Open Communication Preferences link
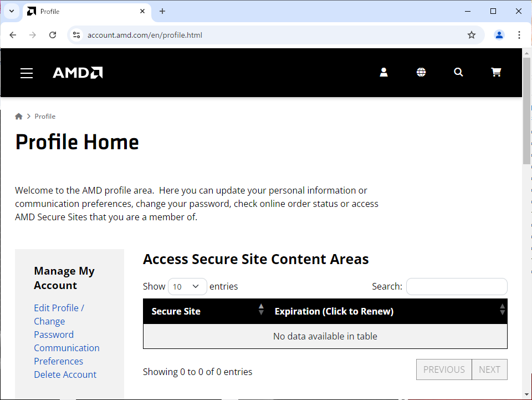 (x=66, y=355)
